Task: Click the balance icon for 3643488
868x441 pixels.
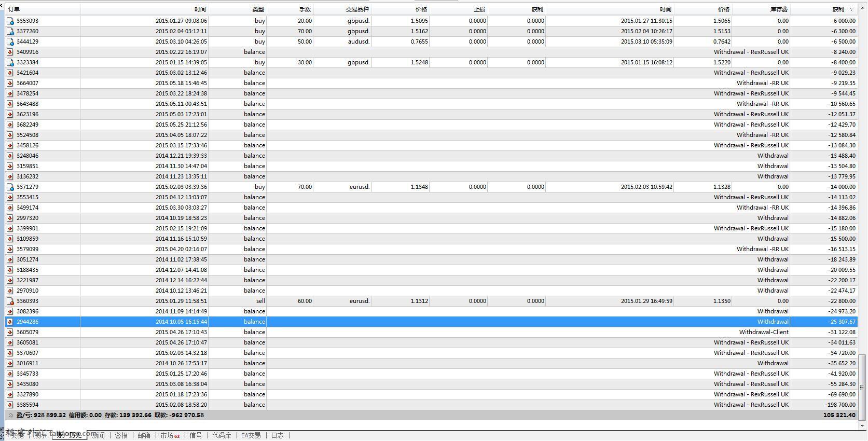Action: [10, 104]
